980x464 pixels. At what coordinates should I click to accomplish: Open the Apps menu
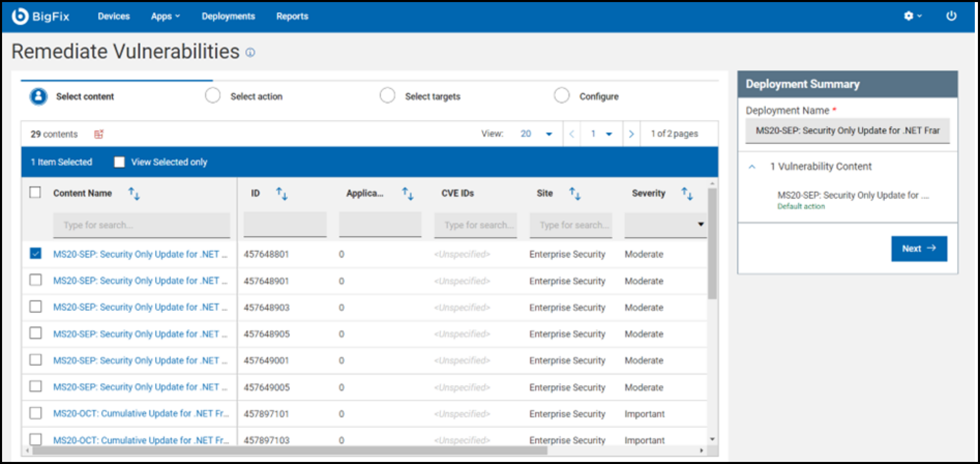(165, 16)
